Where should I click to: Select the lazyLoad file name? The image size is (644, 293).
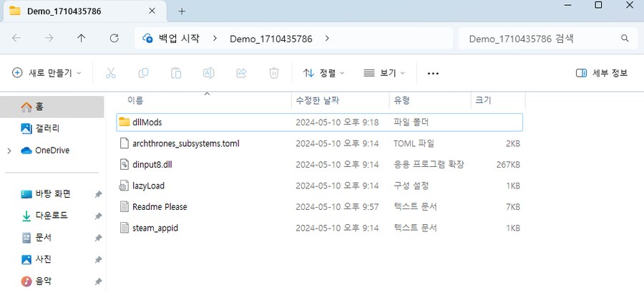pos(148,186)
